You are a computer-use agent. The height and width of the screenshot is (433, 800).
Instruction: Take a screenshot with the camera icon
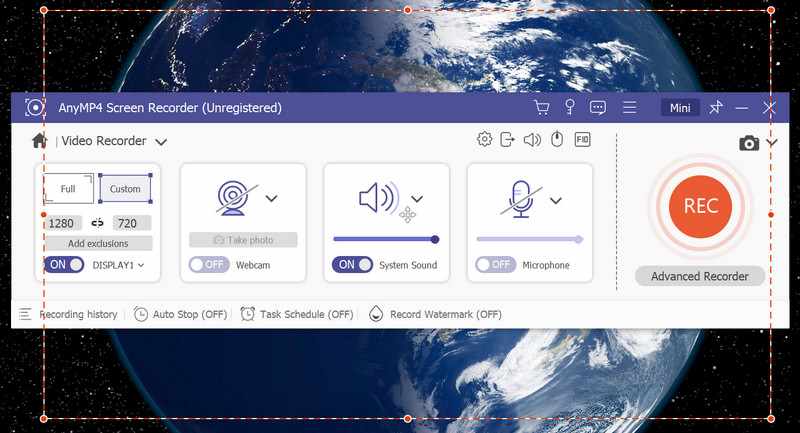pyautogui.click(x=748, y=143)
